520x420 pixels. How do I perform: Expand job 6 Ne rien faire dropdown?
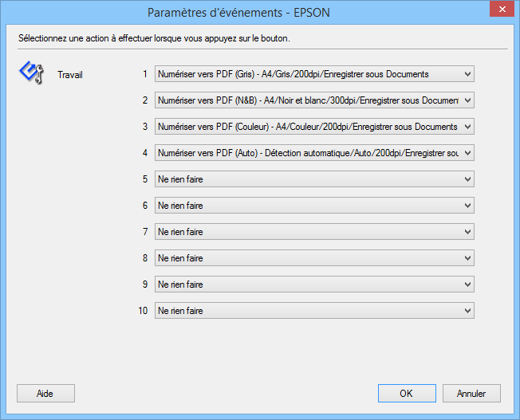pos(314,206)
